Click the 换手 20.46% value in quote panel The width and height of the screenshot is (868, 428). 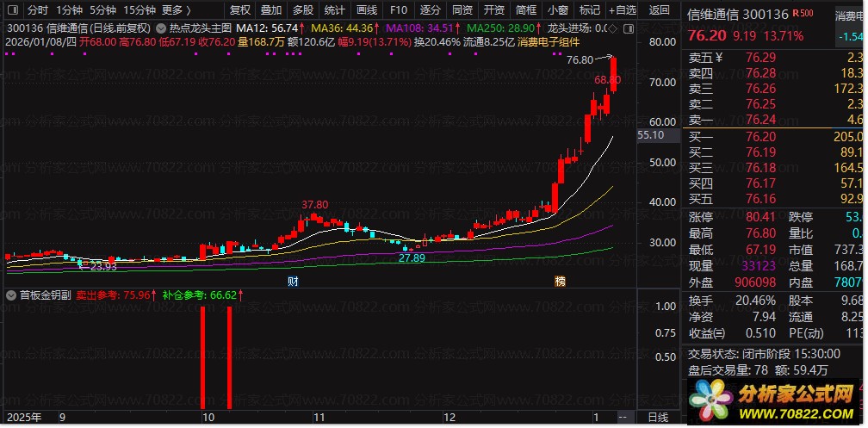tap(756, 301)
